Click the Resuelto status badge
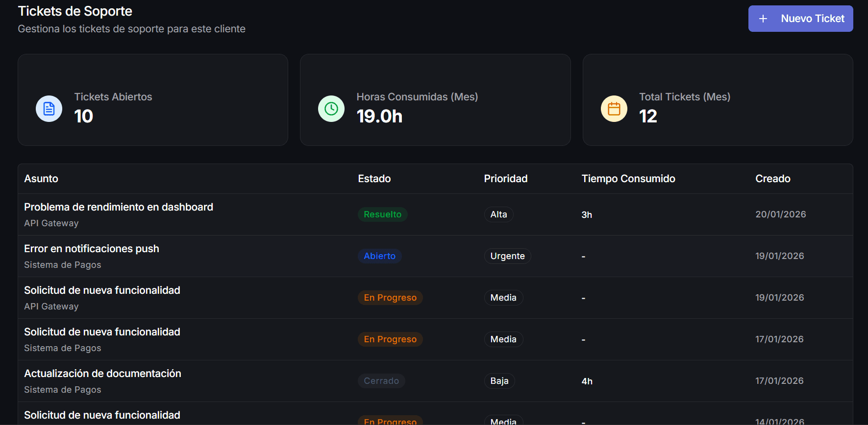 pos(382,214)
